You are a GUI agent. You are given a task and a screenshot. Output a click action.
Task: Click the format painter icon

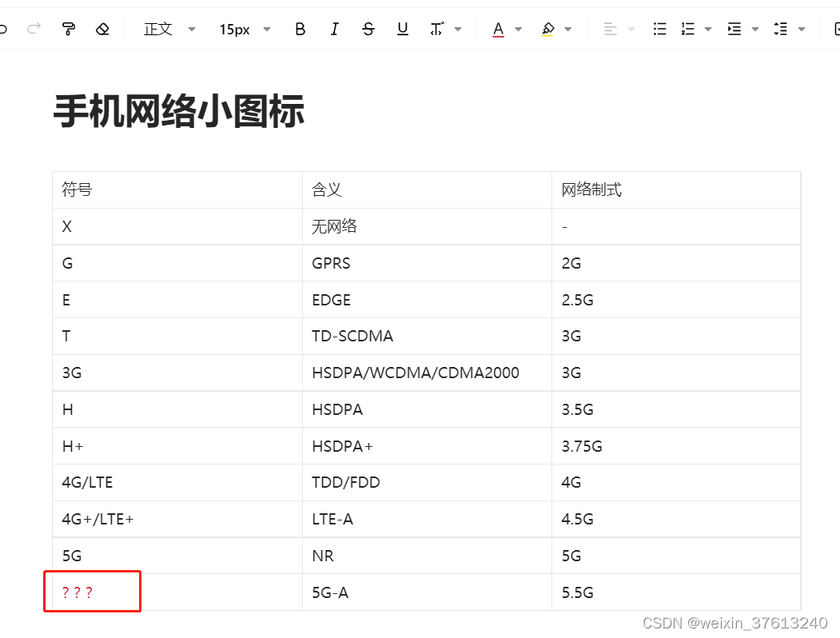[x=69, y=30]
